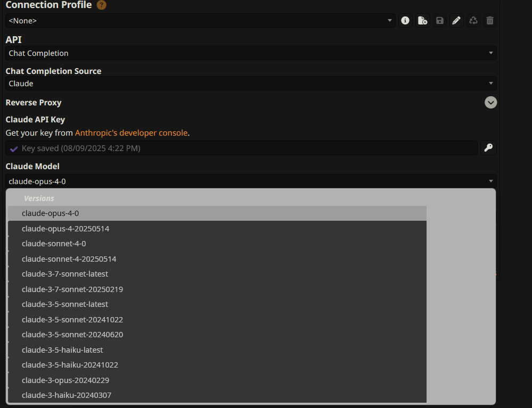Click the Reverse Proxy heading text
This screenshot has width=532, height=408.
(x=34, y=103)
